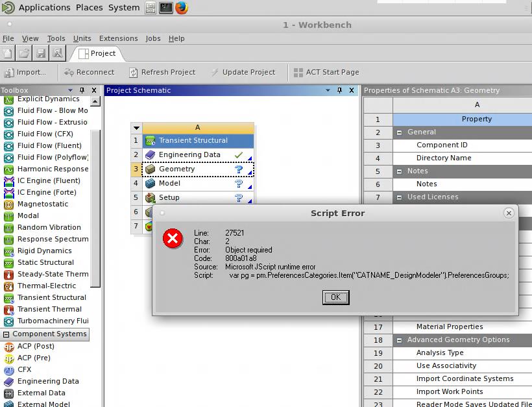Click Model cell in system A
The height and width of the screenshot is (407, 532).
click(x=198, y=183)
